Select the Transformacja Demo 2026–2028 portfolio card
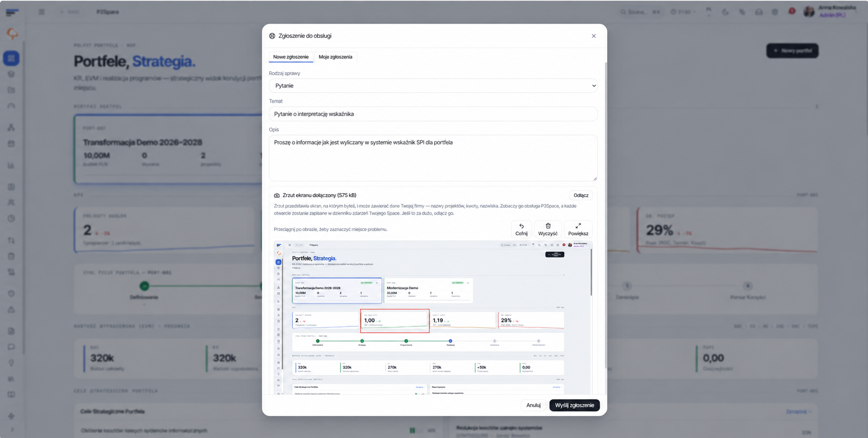This screenshot has width=868, height=438. (167, 149)
